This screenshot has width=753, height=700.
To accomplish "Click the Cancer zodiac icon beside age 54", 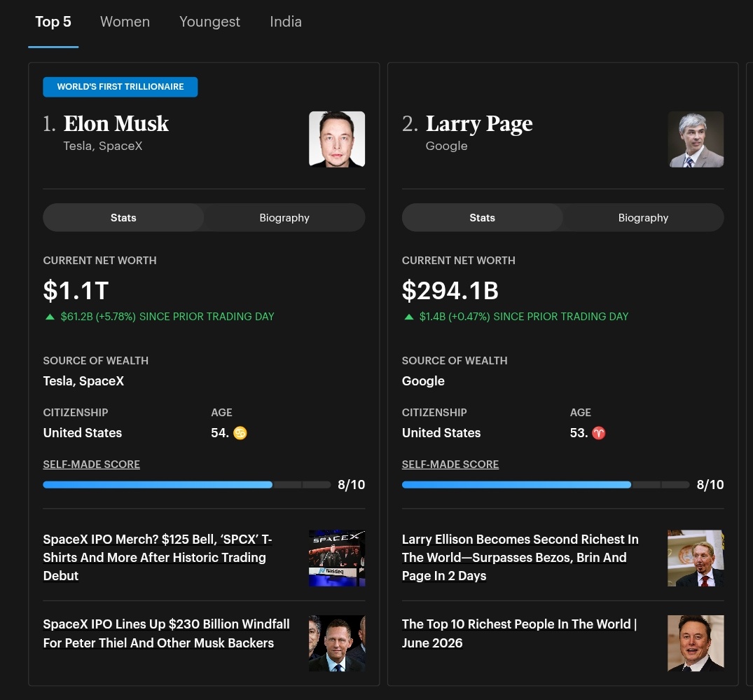I will tap(240, 433).
